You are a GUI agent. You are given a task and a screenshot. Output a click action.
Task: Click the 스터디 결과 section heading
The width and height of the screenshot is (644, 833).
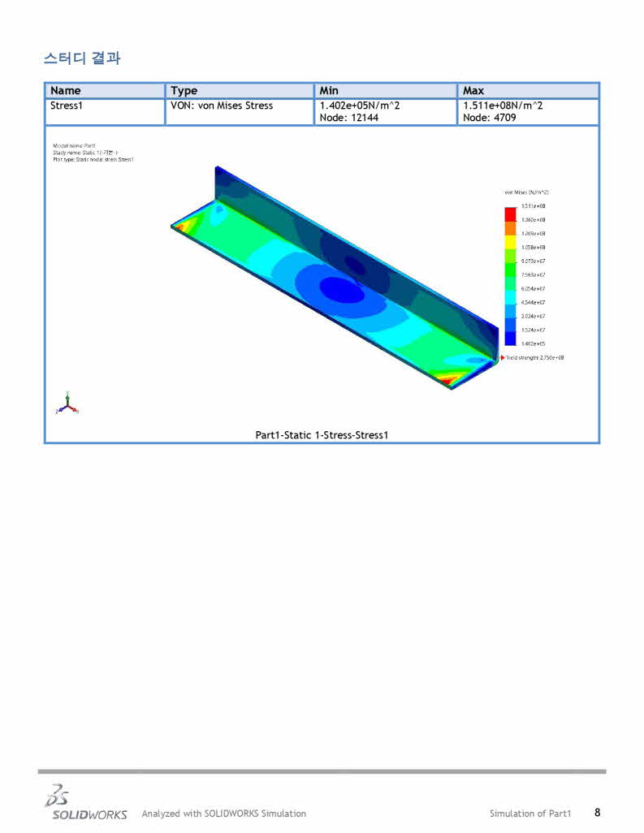(82, 59)
